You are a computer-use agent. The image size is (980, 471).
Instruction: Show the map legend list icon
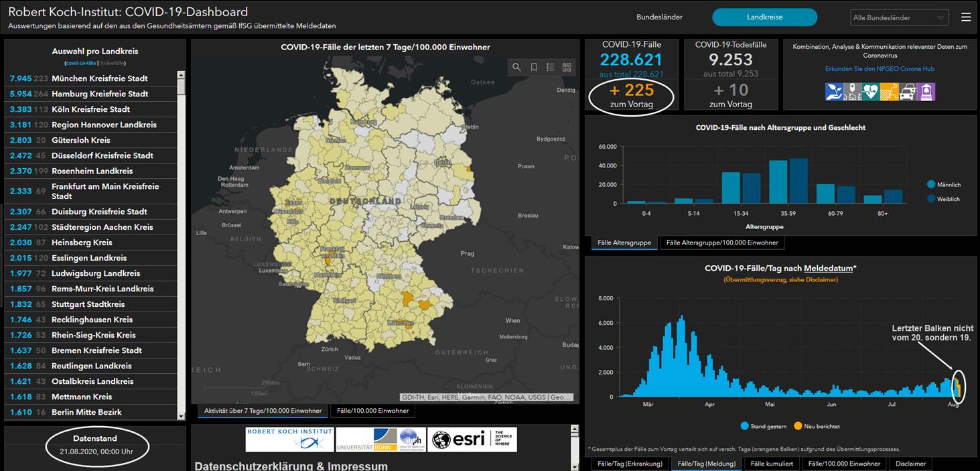[550, 67]
